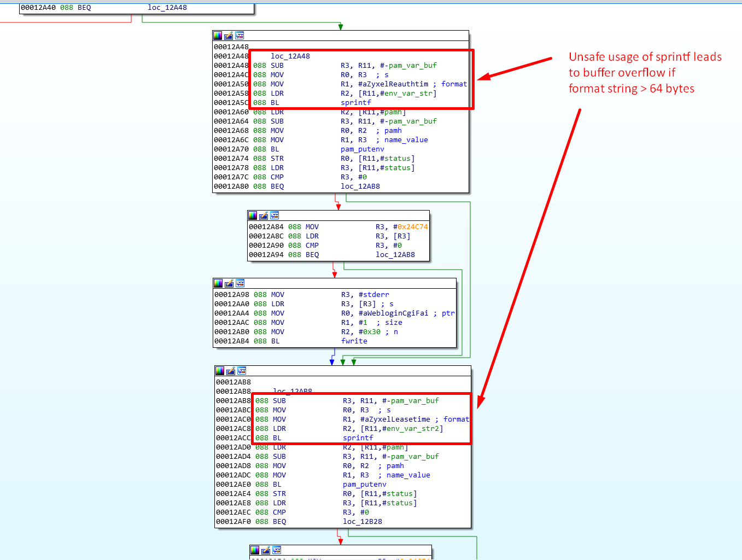Click pencil edit icon on loc_12A48 block

click(229, 36)
